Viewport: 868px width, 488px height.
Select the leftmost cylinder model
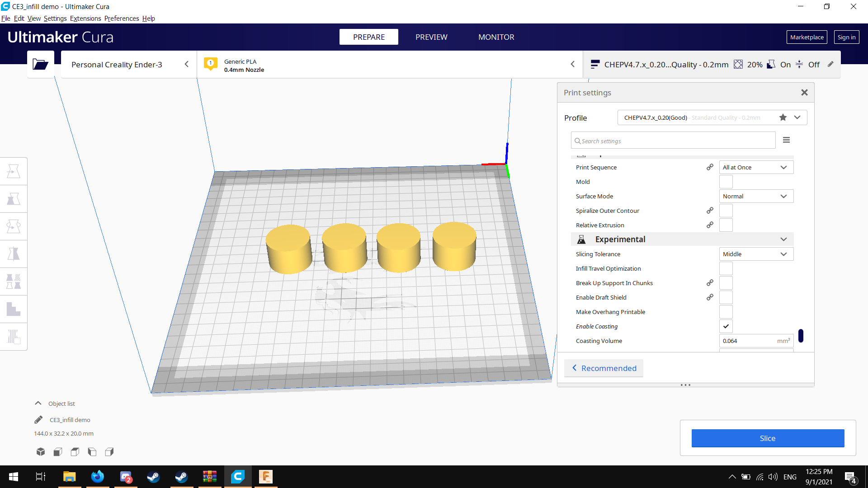point(288,249)
